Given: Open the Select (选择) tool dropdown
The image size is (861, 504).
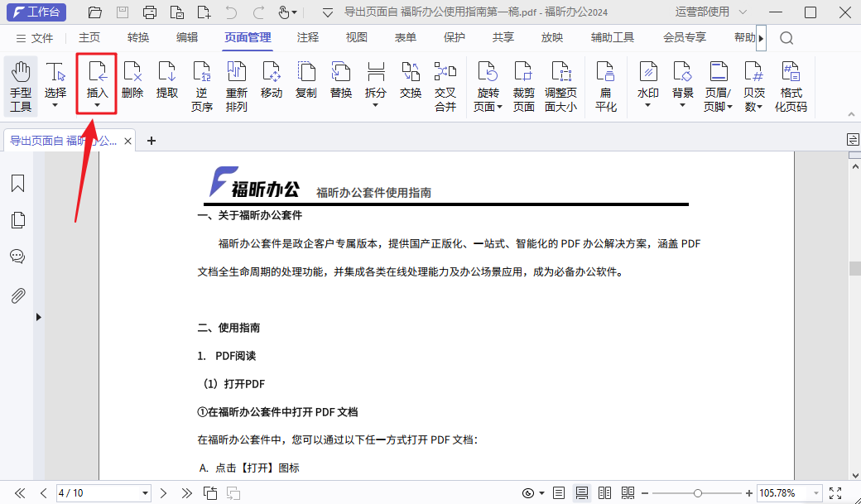Looking at the screenshot, I should [55, 105].
